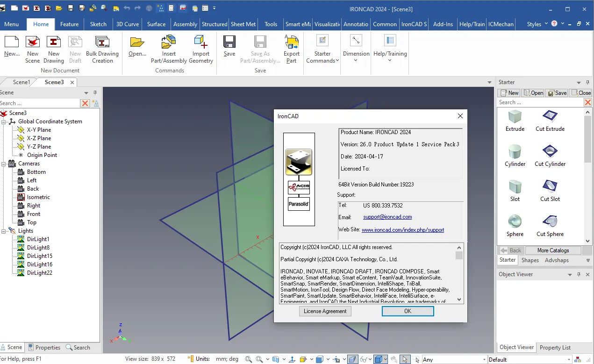Switch to the Property List tab
The width and height of the screenshot is (594, 364).
[x=555, y=347]
